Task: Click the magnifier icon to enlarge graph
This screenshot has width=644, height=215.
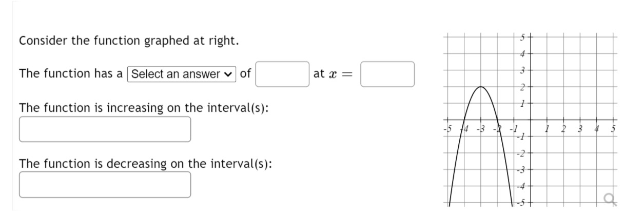Action: pos(610,199)
